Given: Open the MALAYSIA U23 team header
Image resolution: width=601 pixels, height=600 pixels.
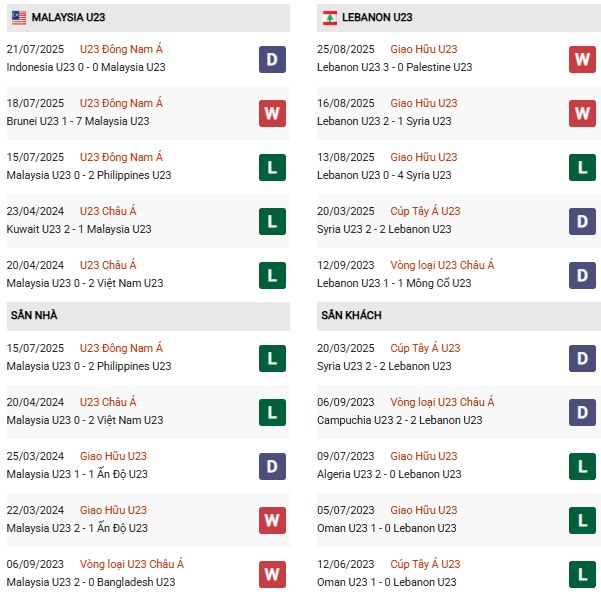Looking at the screenshot, I should [x=70, y=17].
